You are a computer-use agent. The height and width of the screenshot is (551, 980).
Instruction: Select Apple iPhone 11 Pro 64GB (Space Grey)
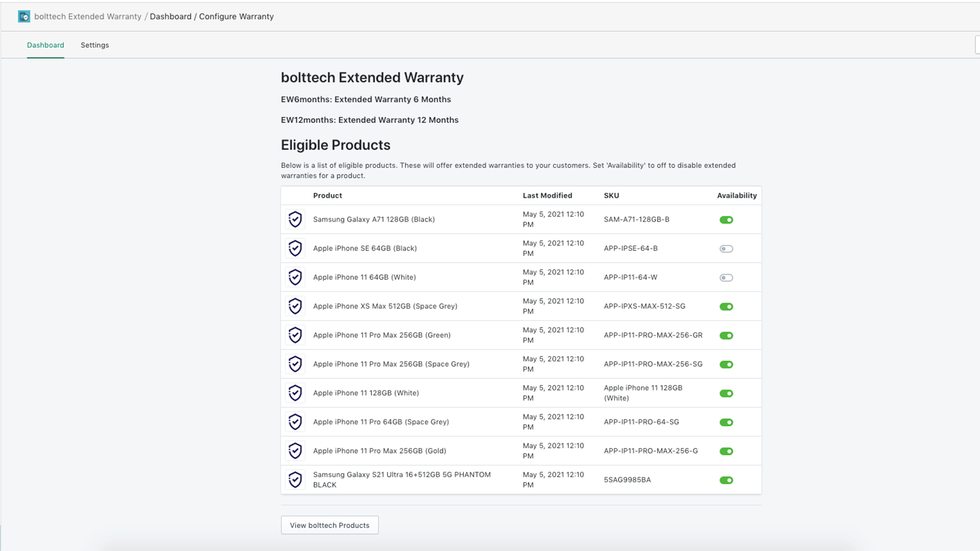381,422
